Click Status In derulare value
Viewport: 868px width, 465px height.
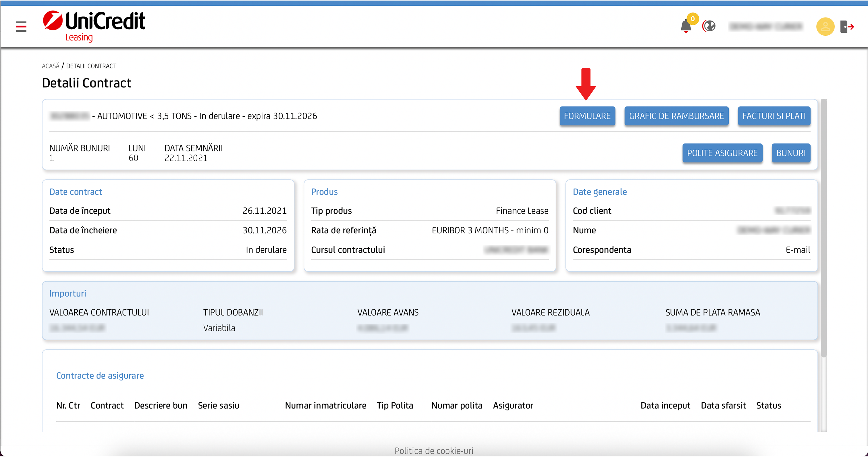266,250
